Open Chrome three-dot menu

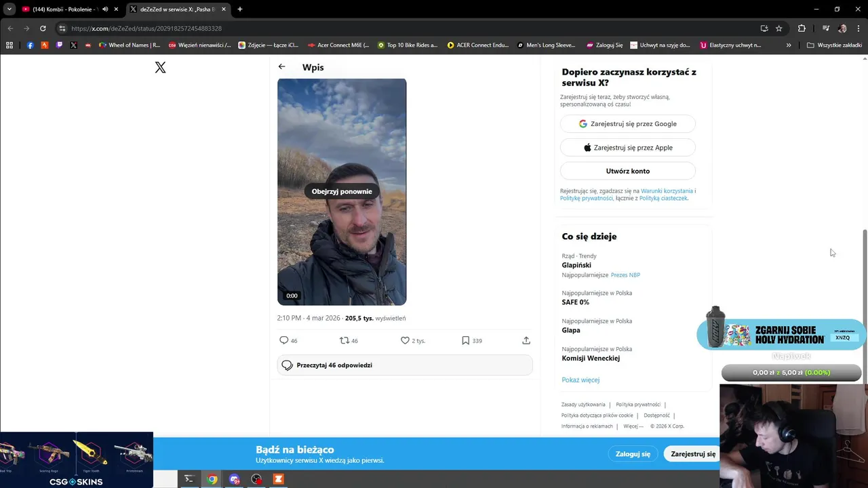click(x=859, y=28)
